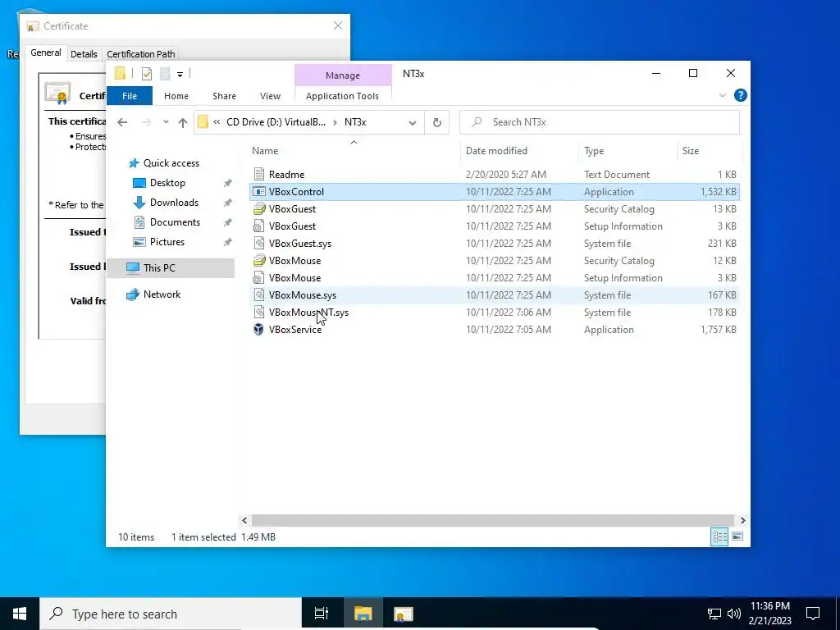
Task: Sort files by Date modified column
Action: click(519, 151)
